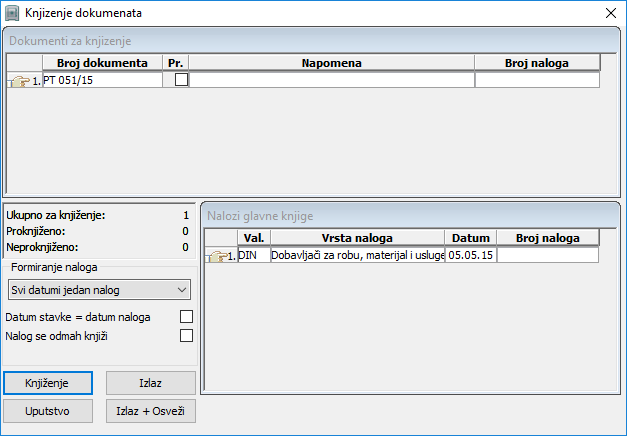Viewport: 627px width, 436px height.
Task: Click hand pointer icon in Nalozi row 1
Action: pyautogui.click(x=217, y=256)
